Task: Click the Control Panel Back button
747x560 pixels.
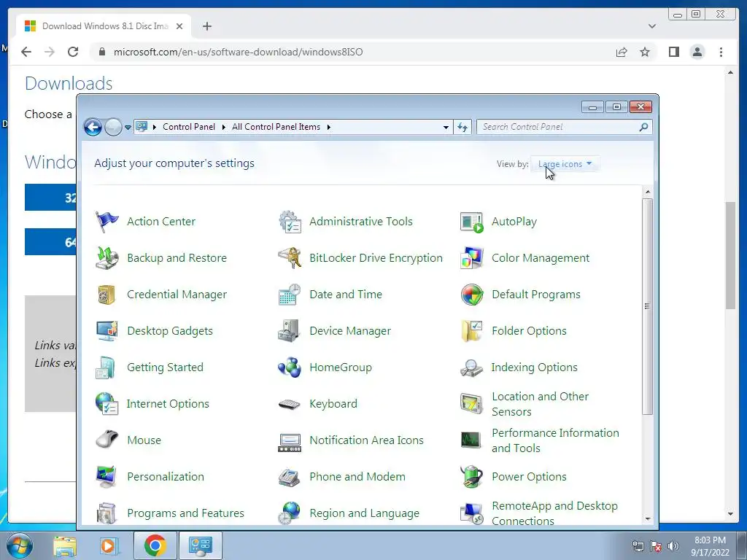Action: [93, 127]
